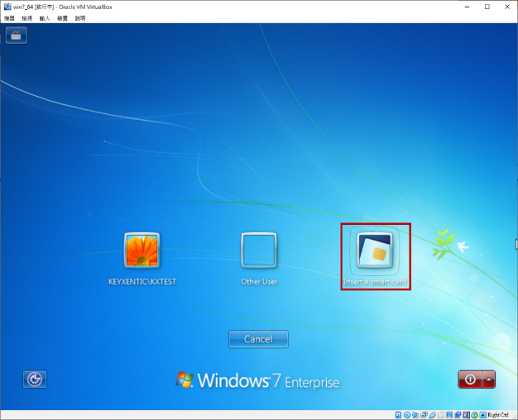Open the 說明 (Help) menu

tap(80, 18)
